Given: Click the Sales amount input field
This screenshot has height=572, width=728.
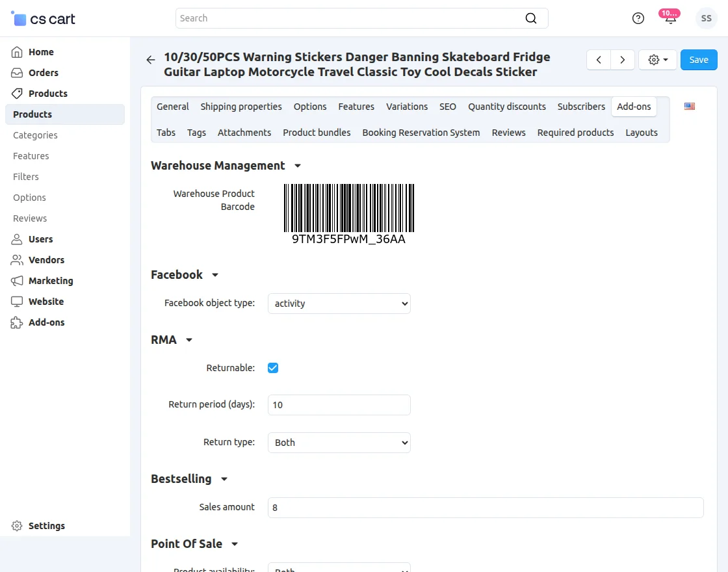Looking at the screenshot, I should (x=486, y=508).
